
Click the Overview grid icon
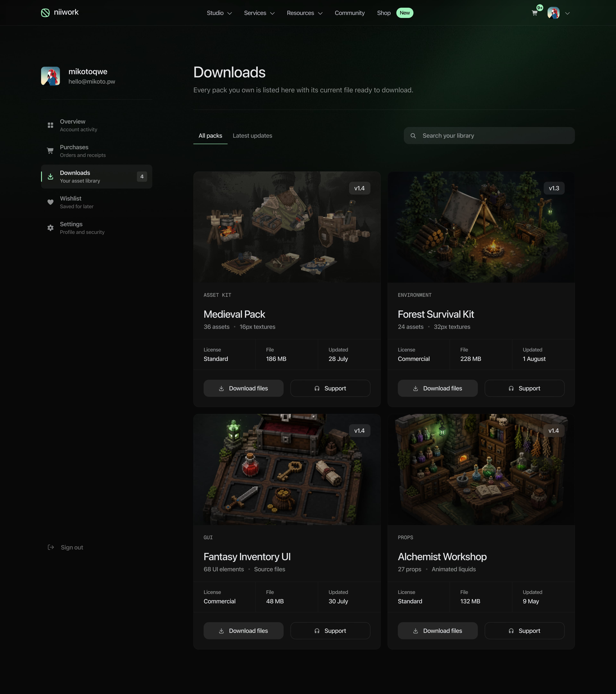50,125
